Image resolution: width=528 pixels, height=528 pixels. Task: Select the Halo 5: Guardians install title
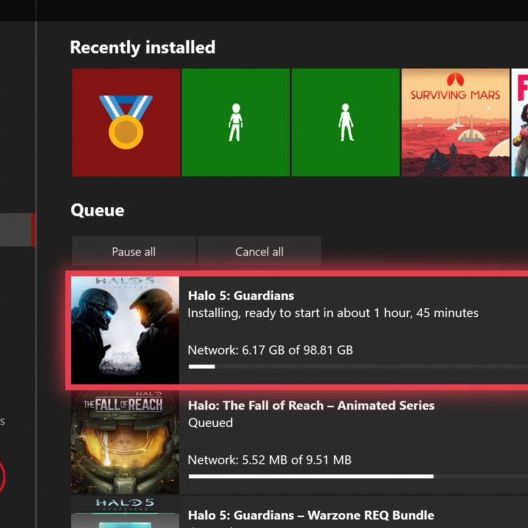(x=241, y=296)
